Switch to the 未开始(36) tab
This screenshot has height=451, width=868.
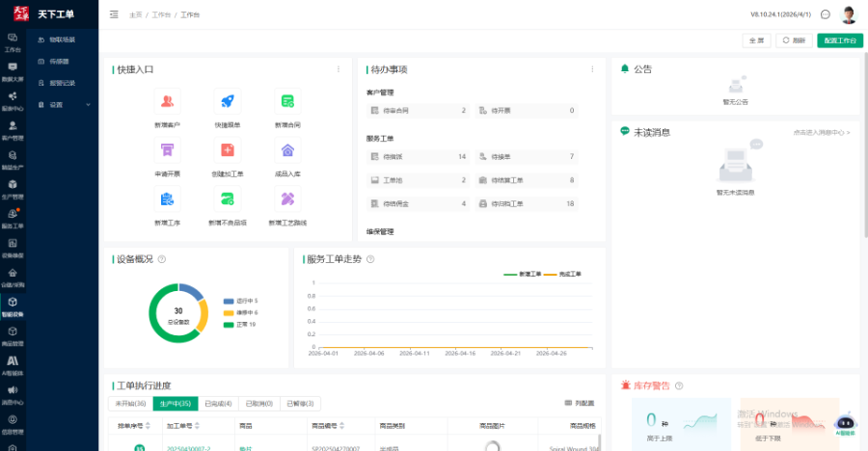(x=130, y=403)
